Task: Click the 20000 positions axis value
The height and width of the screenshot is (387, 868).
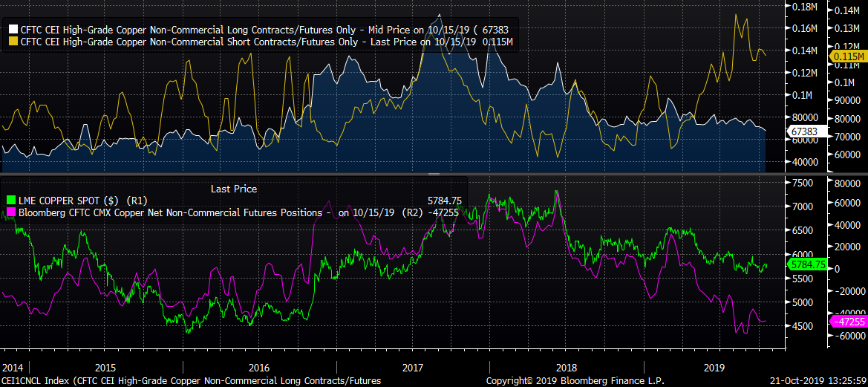Action: coord(846,247)
